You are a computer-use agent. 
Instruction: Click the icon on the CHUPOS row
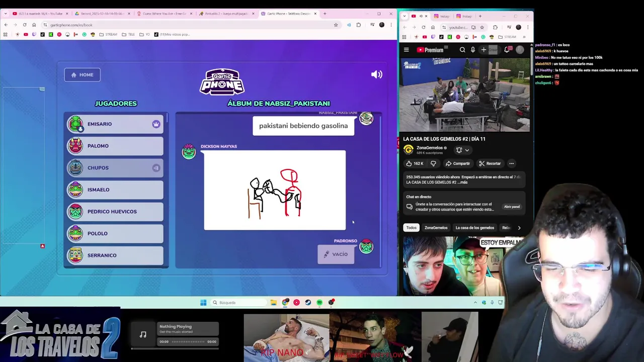[x=156, y=168]
